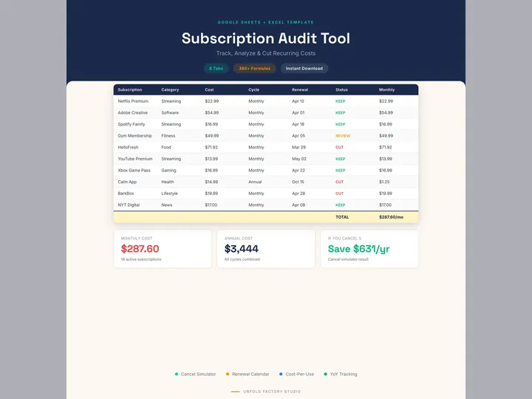Click the Save $631/yr value in the cancel card
This screenshot has width=532, height=399.
[x=358, y=249]
